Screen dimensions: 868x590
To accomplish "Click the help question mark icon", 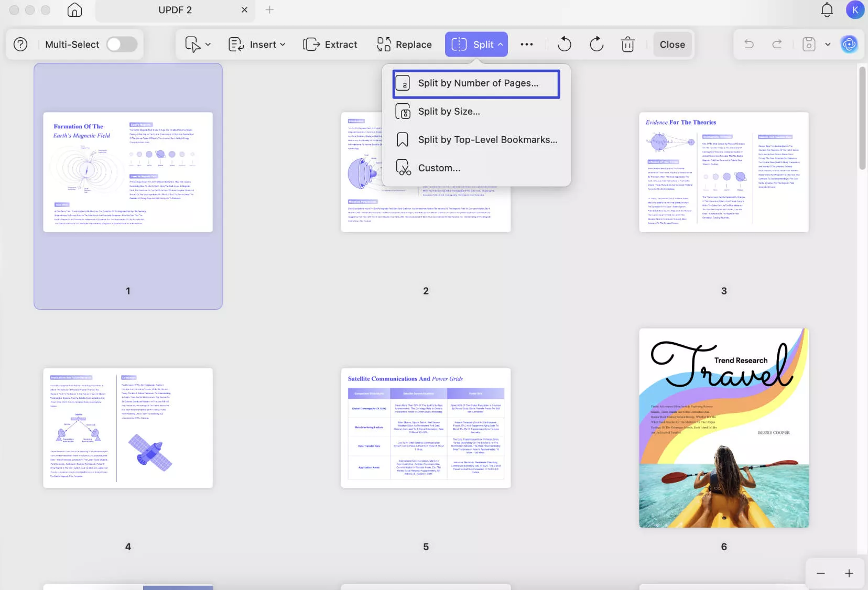I will [x=20, y=45].
